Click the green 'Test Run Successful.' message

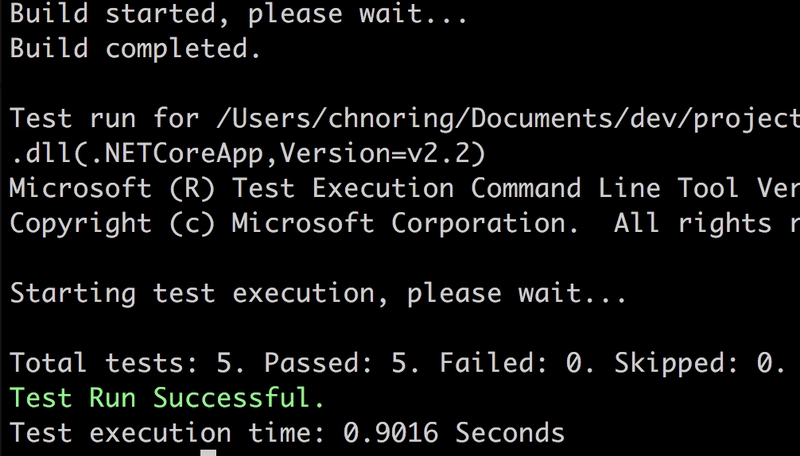tap(167, 398)
